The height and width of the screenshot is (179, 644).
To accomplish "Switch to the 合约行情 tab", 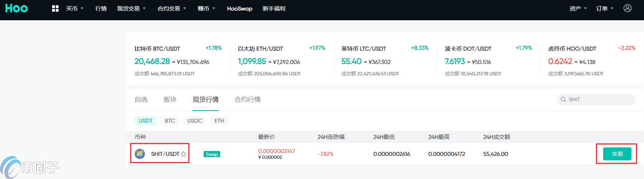I will [248, 100].
